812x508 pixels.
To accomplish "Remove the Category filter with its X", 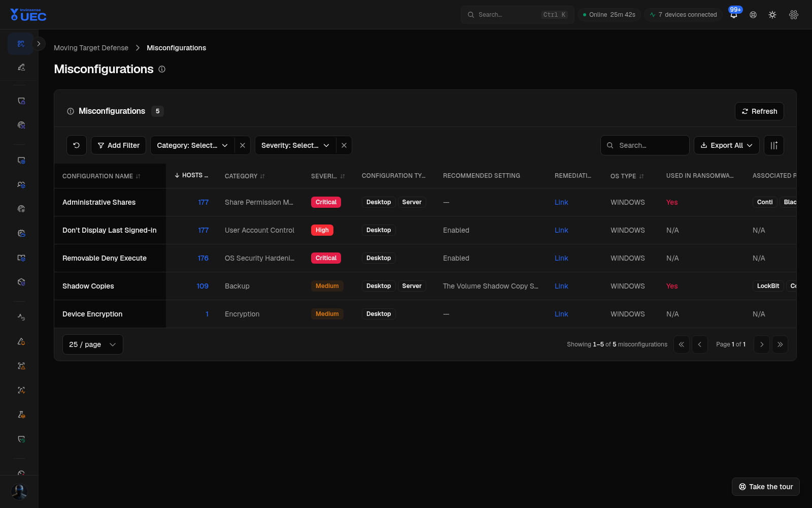I will [x=243, y=145].
